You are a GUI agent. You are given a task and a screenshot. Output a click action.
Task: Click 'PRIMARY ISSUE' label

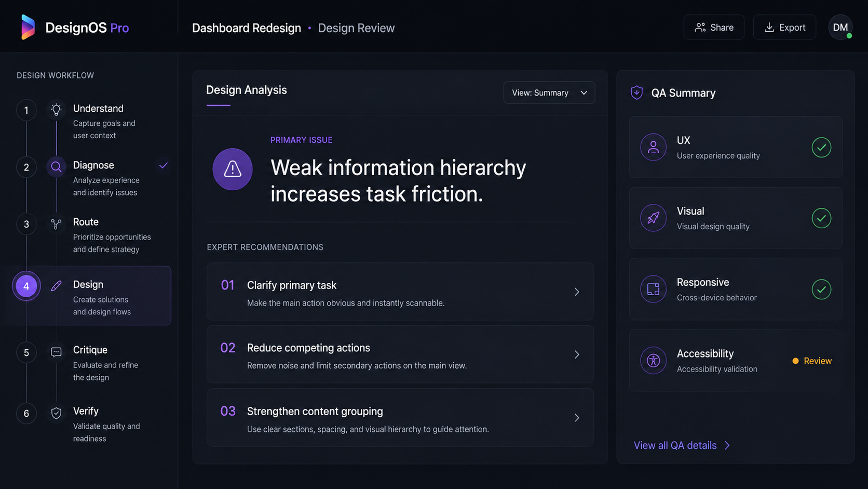(x=301, y=140)
